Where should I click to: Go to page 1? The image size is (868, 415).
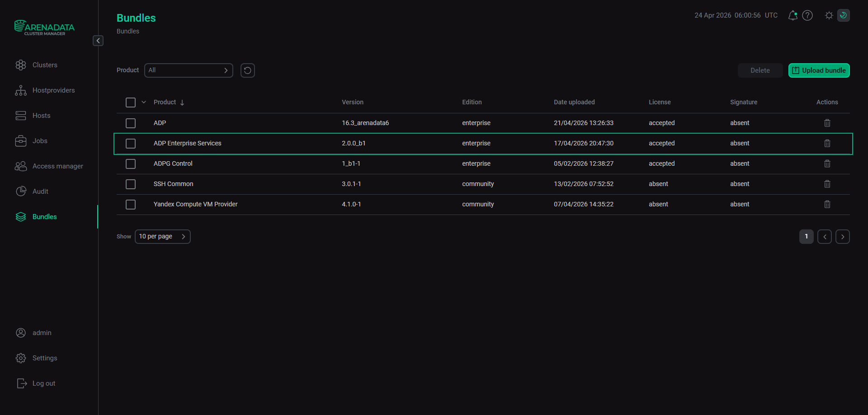pyautogui.click(x=807, y=237)
